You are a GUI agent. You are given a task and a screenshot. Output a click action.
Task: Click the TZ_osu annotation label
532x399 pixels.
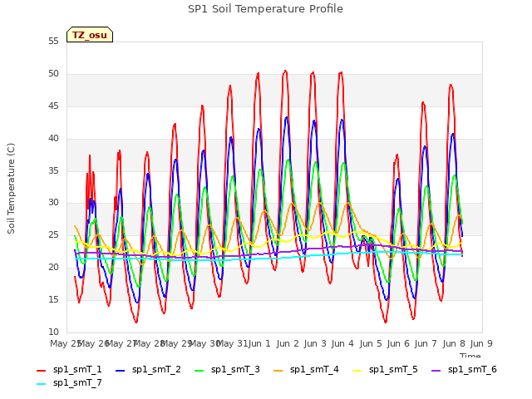tap(90, 35)
